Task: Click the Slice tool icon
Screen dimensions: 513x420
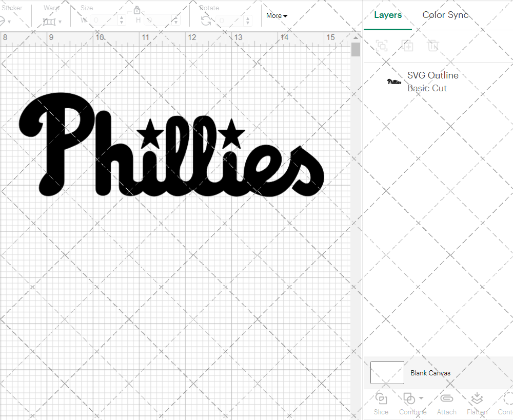Action: coord(381,398)
